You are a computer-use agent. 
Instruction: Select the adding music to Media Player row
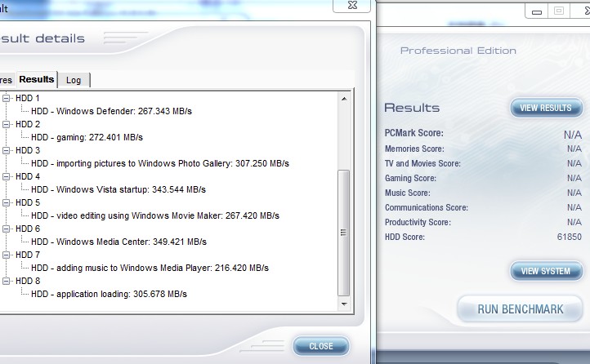[150, 268]
